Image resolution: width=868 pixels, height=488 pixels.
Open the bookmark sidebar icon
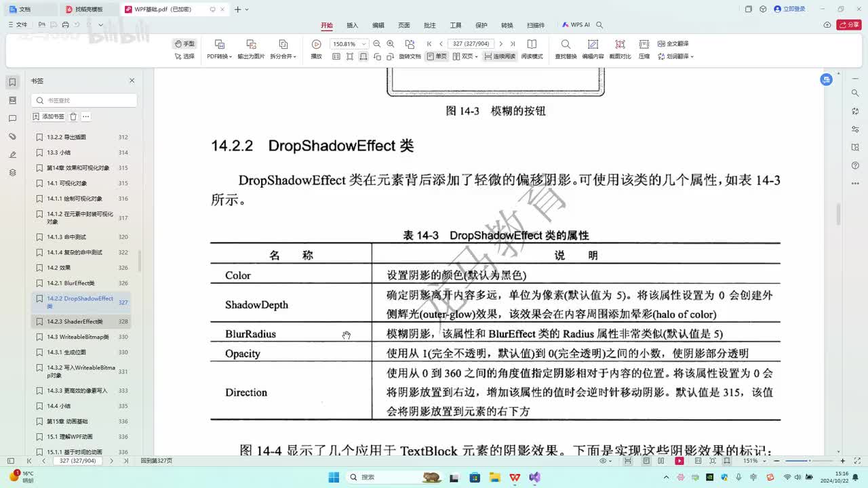(x=12, y=82)
